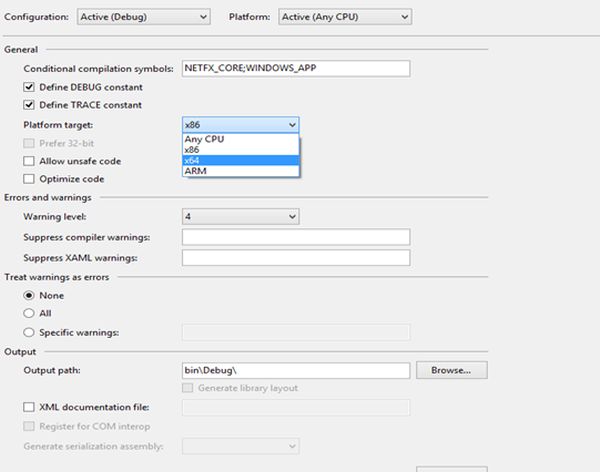Viewport: 600px width, 472px height.
Task: Click the XML documentation file path field
Action: [x=296, y=407]
